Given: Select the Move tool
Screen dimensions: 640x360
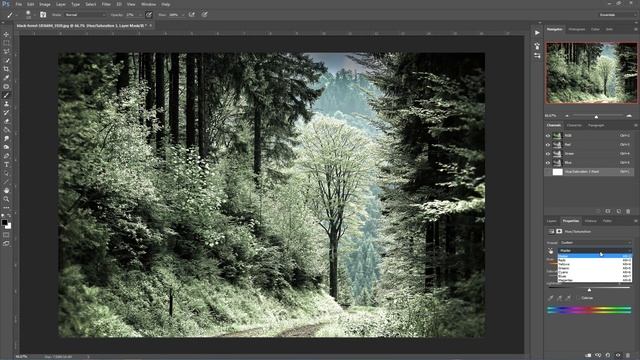Looking at the screenshot, I should 6,34.
